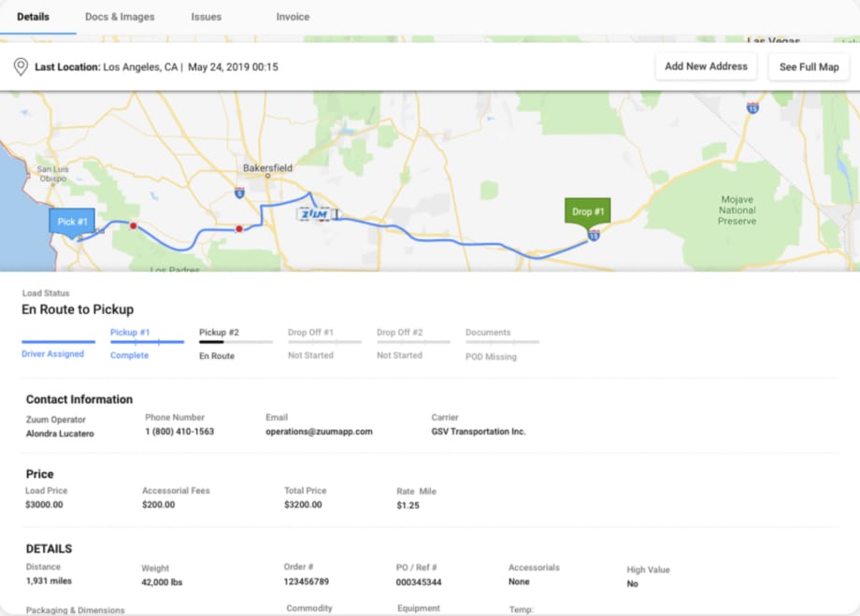Click the Add New Address button

(706, 66)
